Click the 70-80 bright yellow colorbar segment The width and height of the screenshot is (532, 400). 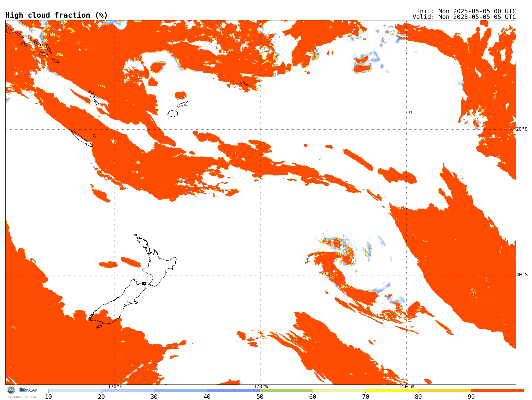coord(392,391)
